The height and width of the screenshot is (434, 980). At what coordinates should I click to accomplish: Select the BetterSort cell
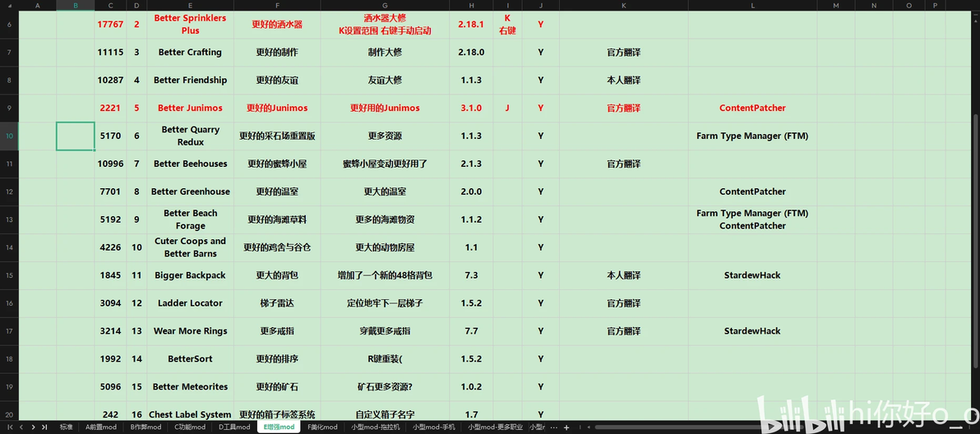(190, 359)
